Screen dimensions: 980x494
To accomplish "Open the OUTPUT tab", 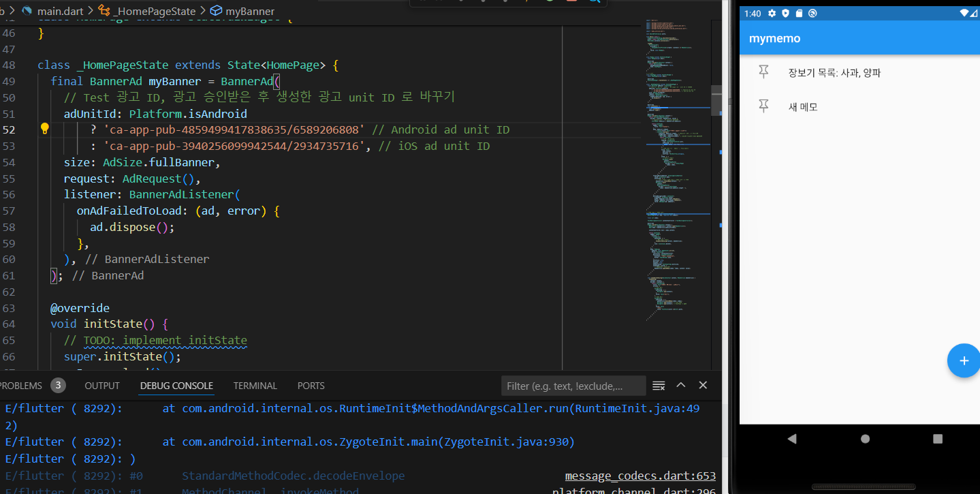I will [x=102, y=386].
